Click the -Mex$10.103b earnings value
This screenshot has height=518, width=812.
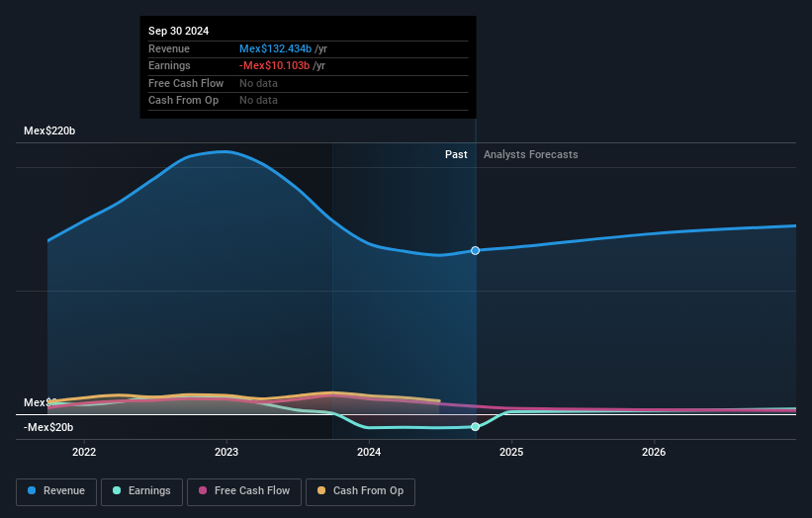pyautogui.click(x=275, y=65)
